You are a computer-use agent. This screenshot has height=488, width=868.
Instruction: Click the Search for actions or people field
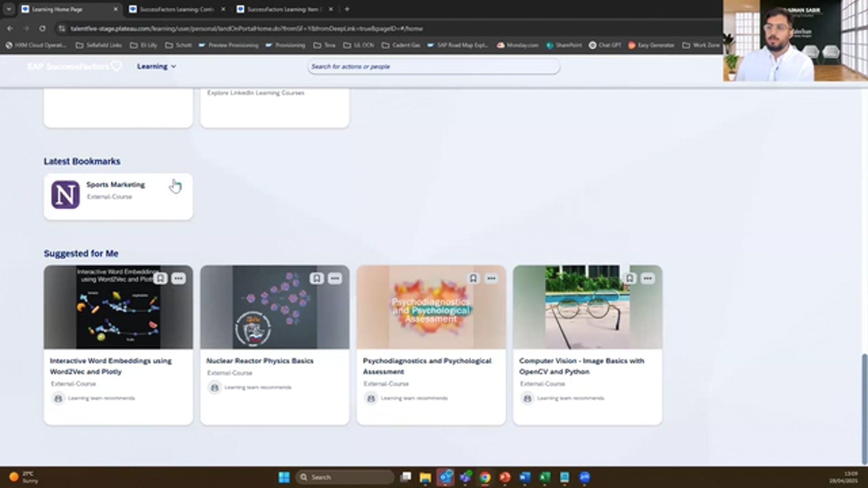click(x=433, y=67)
